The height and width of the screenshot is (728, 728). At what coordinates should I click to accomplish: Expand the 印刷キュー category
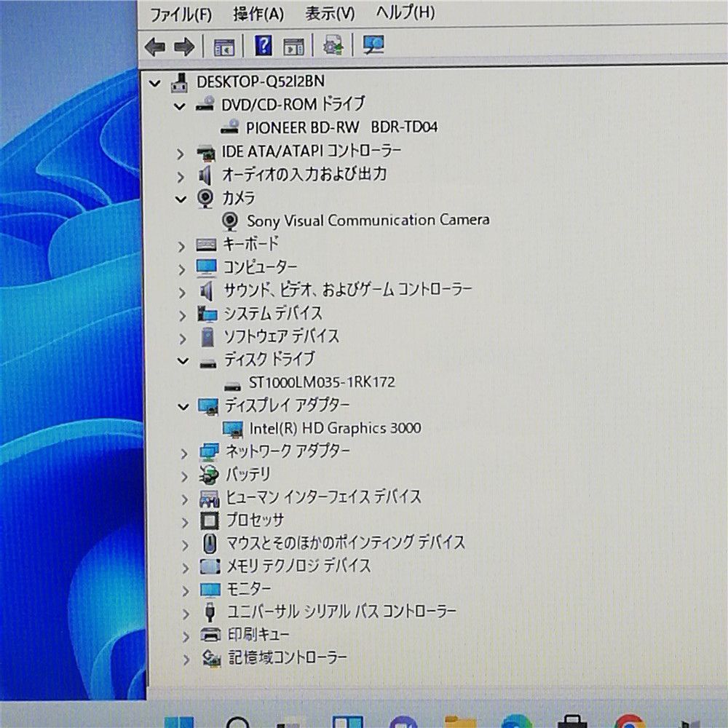tap(186, 636)
